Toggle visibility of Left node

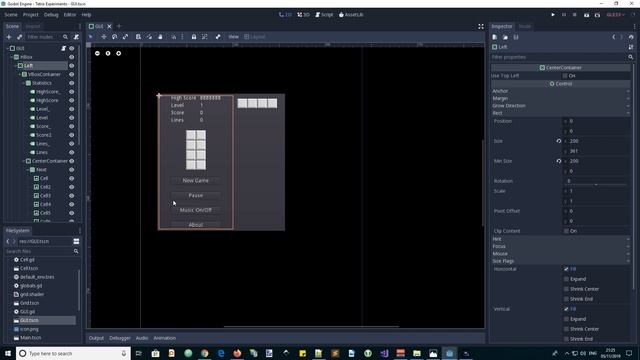point(72,66)
